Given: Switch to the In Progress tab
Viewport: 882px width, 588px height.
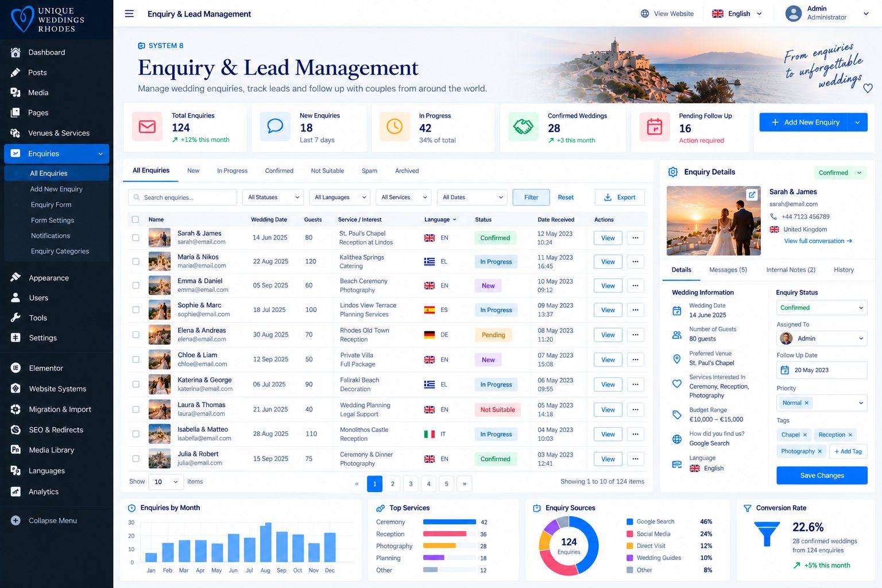Looking at the screenshot, I should pyautogui.click(x=232, y=171).
